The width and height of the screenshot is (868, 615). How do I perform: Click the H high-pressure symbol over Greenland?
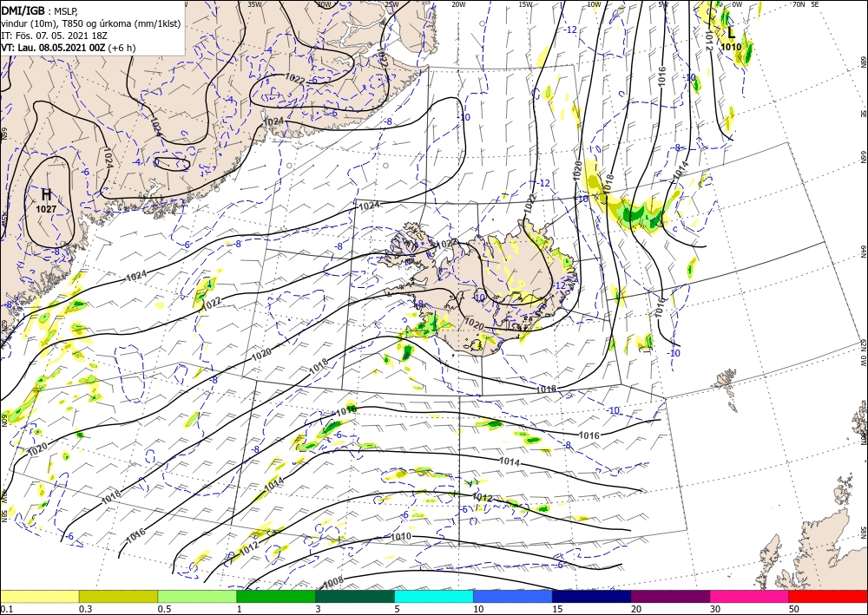(47, 194)
